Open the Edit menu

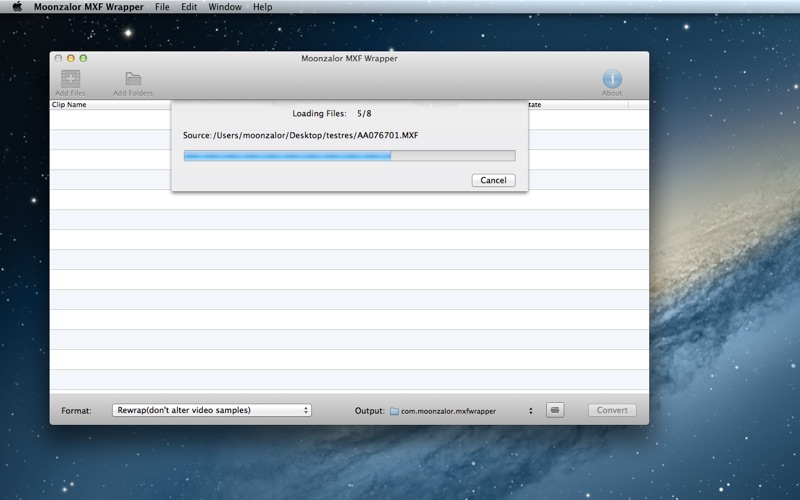[189, 7]
